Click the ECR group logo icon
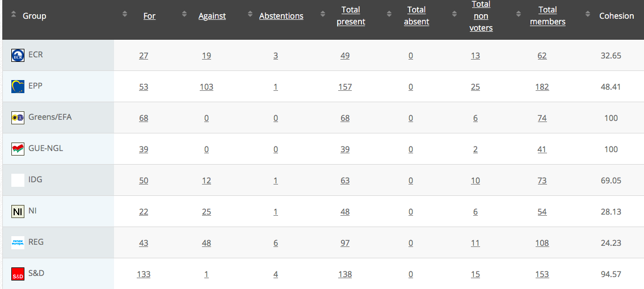Screen dimensions: 644x289 (18, 56)
